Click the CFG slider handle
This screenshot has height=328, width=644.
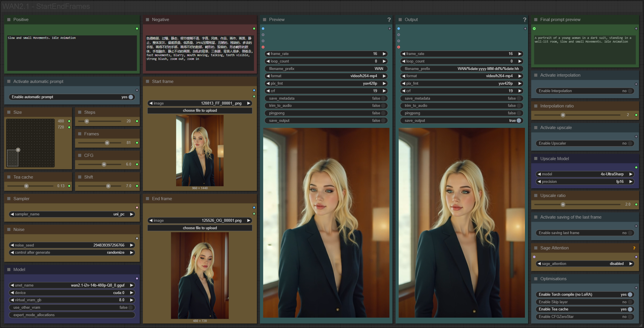[104, 164]
